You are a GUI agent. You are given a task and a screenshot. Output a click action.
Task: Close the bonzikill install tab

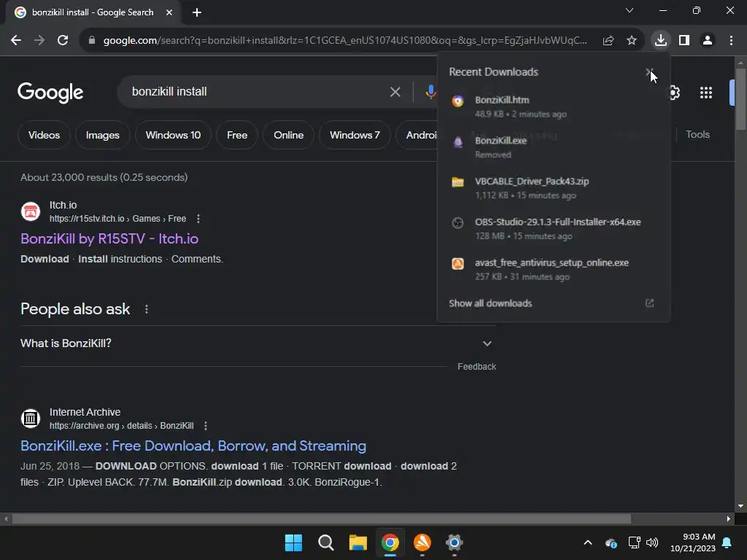(169, 12)
